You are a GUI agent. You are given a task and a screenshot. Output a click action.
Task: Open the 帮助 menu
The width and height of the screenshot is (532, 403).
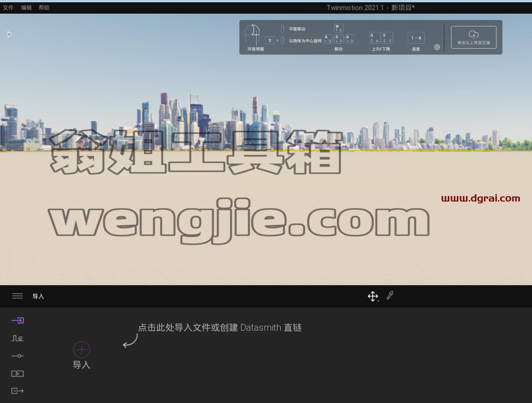[x=44, y=7]
